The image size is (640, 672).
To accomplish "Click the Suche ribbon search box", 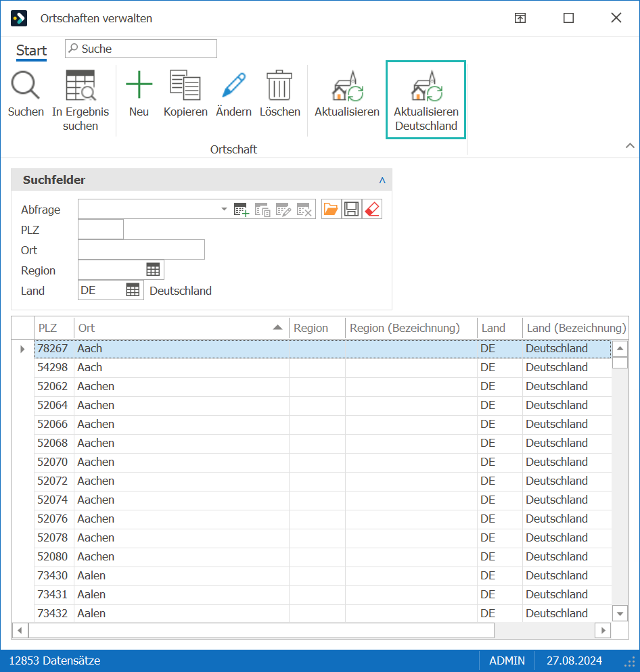I will coord(141,49).
